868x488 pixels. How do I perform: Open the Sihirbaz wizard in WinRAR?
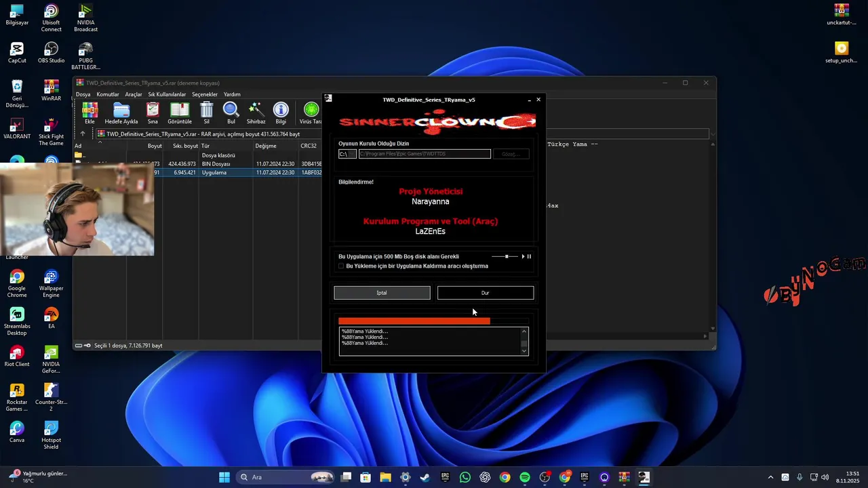[x=256, y=113]
